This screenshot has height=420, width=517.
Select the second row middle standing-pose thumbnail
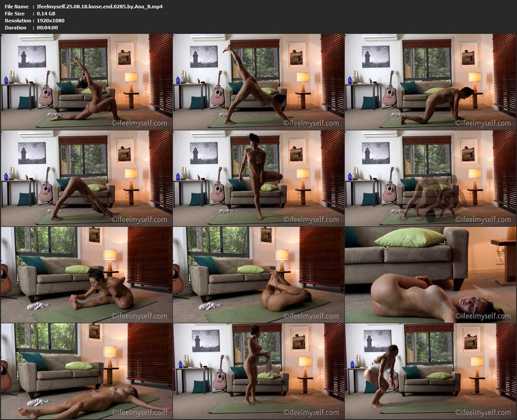pyautogui.click(x=259, y=178)
